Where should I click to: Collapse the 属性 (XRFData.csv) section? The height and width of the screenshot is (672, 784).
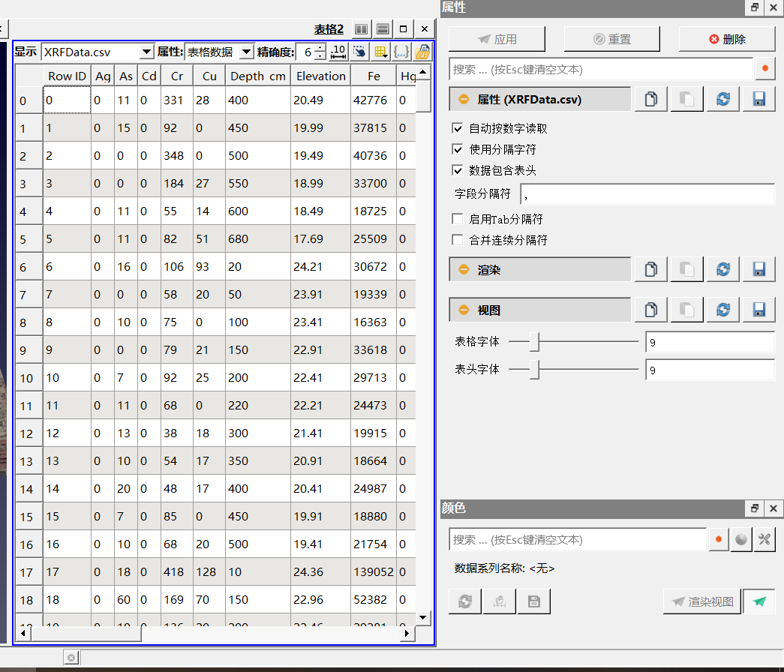tap(464, 99)
